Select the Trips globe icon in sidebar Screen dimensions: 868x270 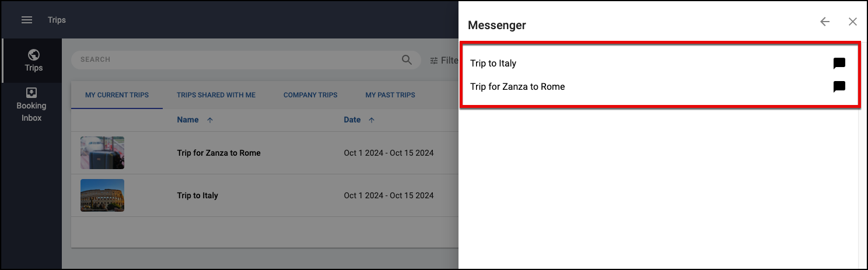pyautogui.click(x=34, y=55)
